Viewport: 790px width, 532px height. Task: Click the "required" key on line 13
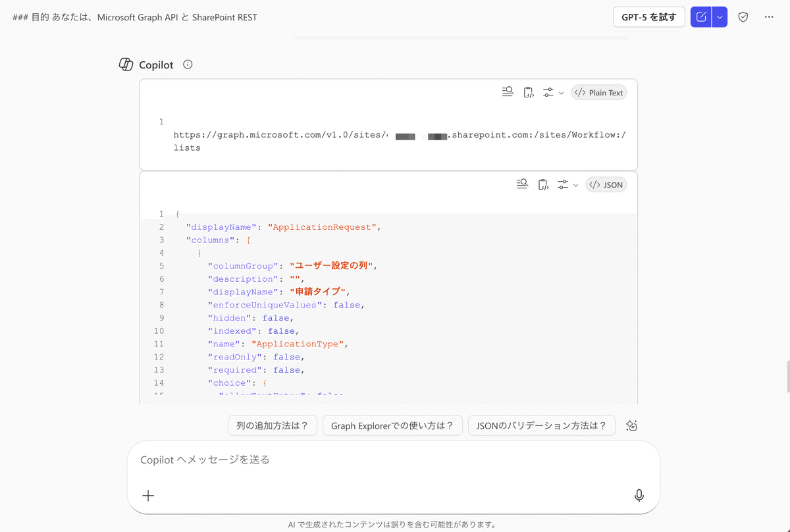(235, 370)
